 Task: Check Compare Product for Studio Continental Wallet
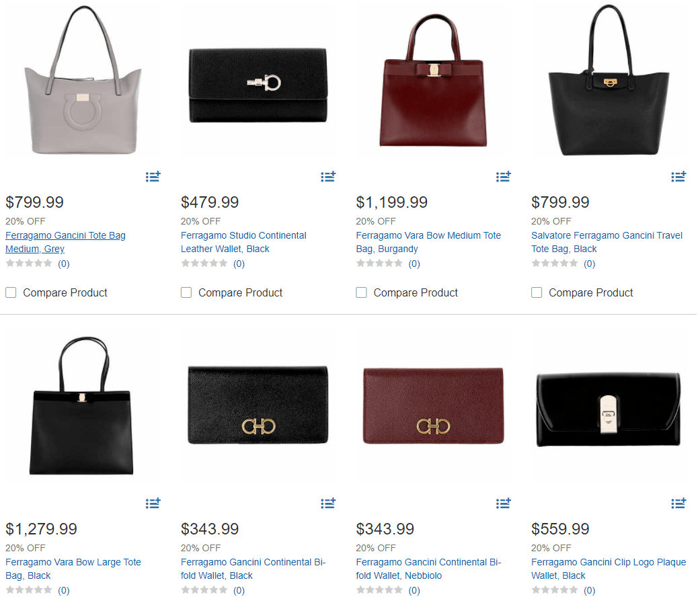click(x=186, y=292)
